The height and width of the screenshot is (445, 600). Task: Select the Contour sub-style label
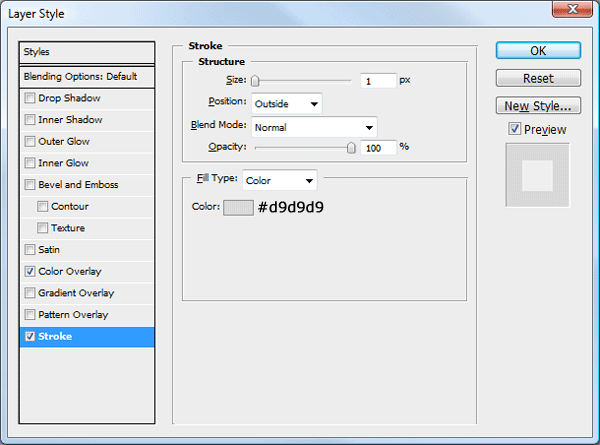[70, 206]
